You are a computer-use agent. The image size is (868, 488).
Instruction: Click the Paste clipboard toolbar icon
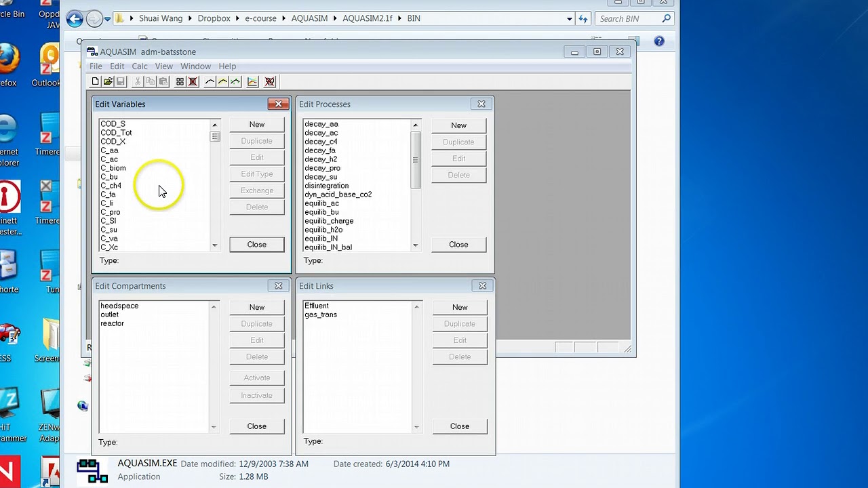click(163, 81)
